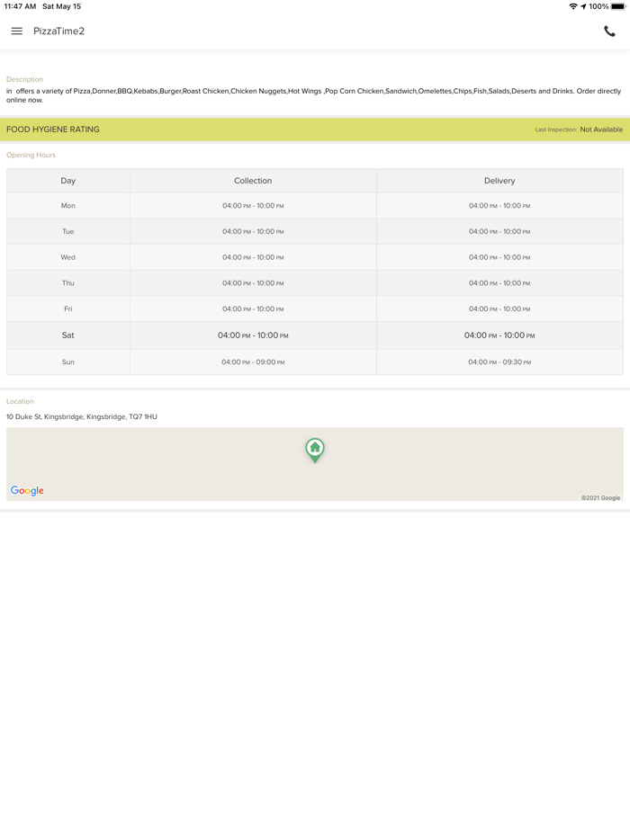Select Thursday delivery hours cell

(499, 283)
